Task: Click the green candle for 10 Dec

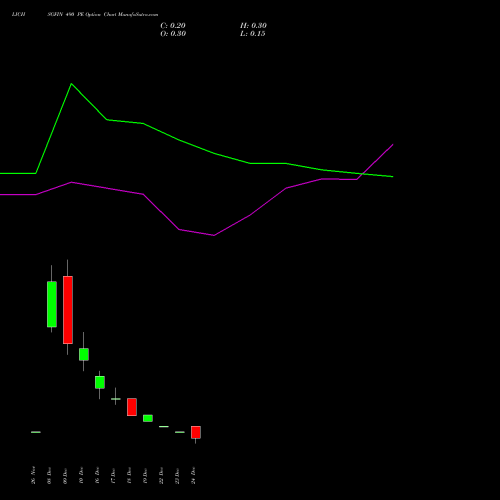Action: click(x=84, y=354)
